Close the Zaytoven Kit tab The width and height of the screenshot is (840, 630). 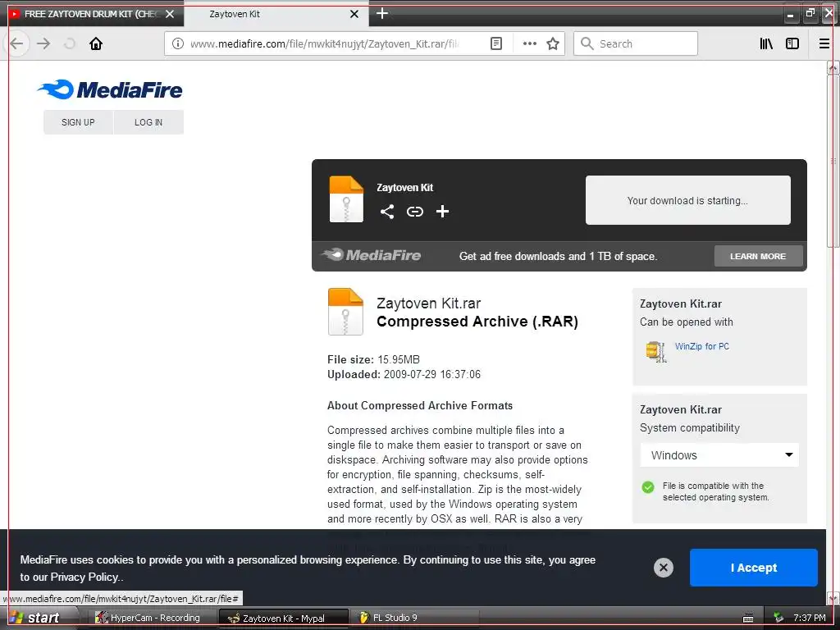point(354,14)
